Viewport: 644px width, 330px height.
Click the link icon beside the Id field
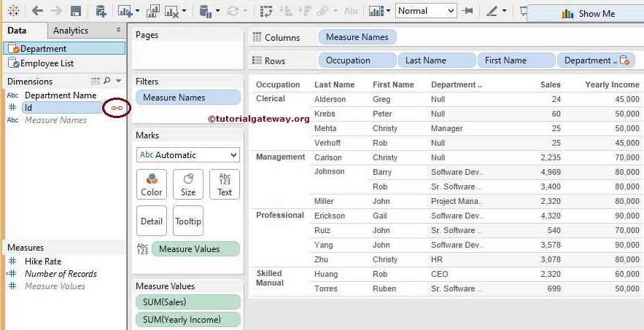pos(117,108)
